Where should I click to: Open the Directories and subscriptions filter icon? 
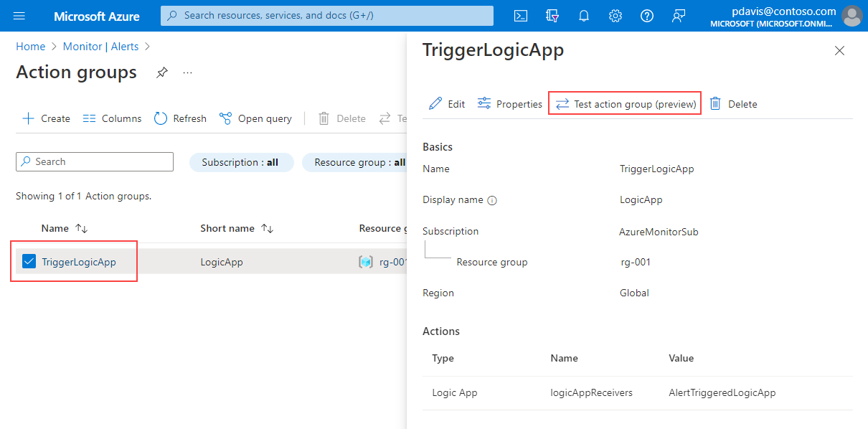coord(552,16)
